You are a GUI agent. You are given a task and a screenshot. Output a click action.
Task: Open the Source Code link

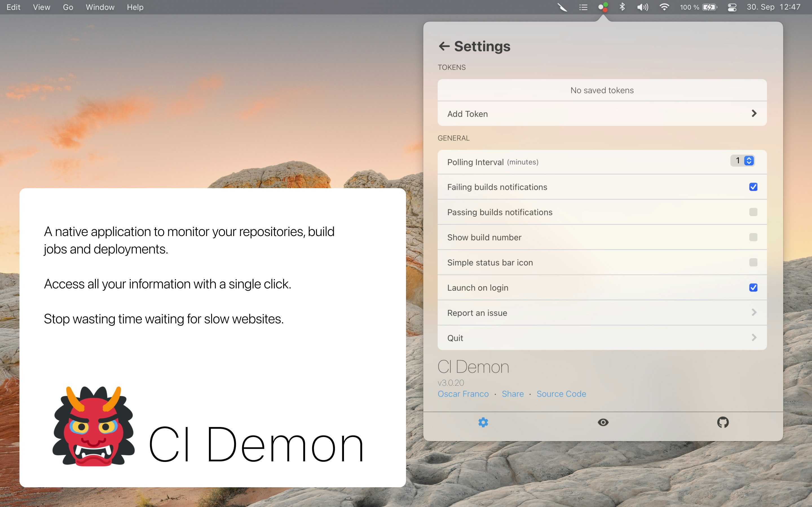[561, 394]
